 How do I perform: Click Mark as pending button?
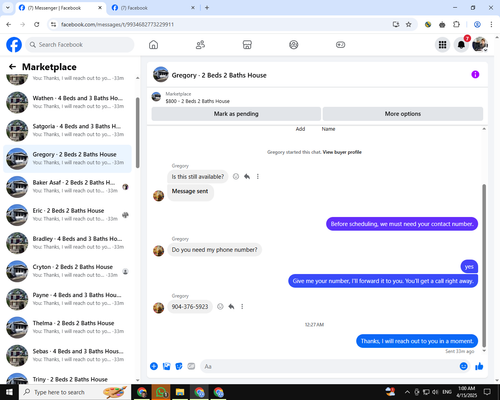(236, 114)
